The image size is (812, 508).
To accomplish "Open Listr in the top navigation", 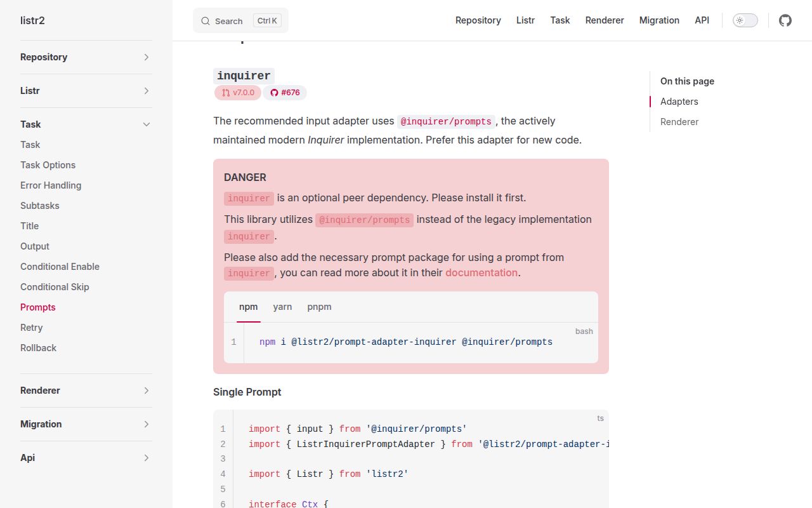I will pyautogui.click(x=525, y=20).
